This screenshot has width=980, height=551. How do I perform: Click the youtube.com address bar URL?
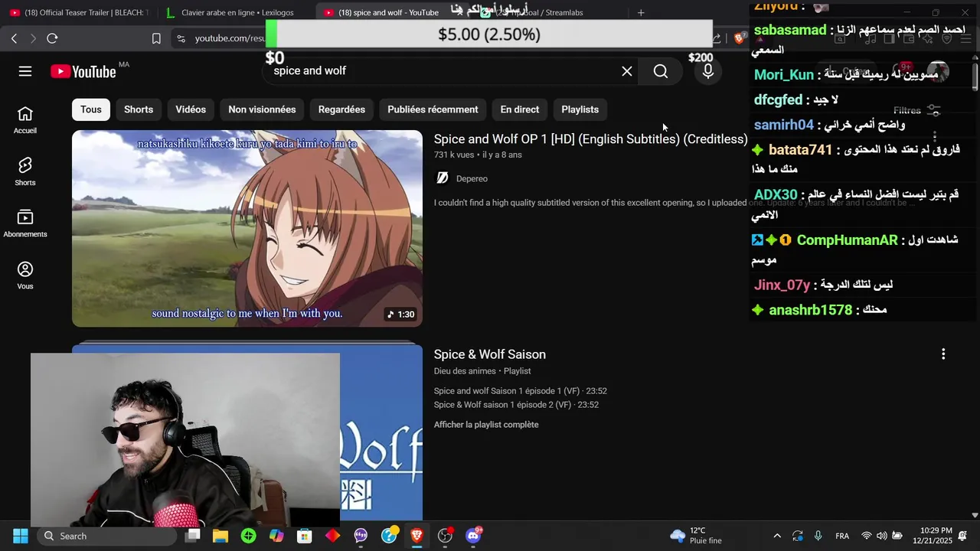(230, 38)
